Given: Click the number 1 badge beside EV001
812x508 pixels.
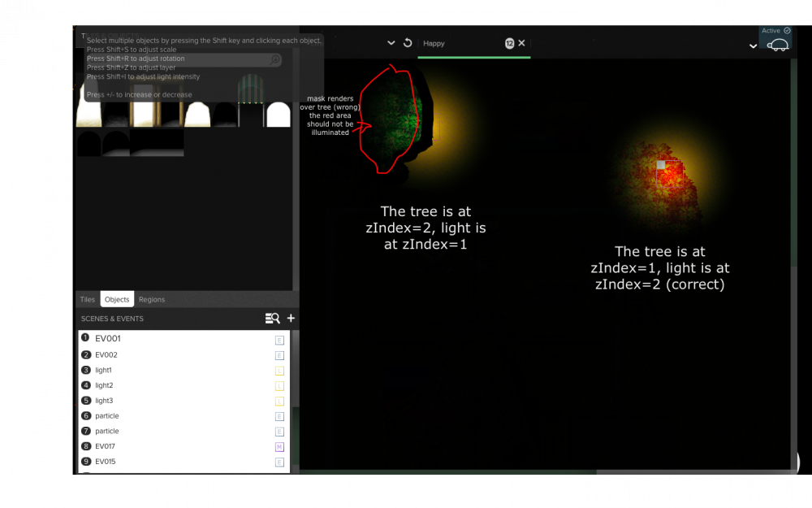Looking at the screenshot, I should click(x=85, y=337).
